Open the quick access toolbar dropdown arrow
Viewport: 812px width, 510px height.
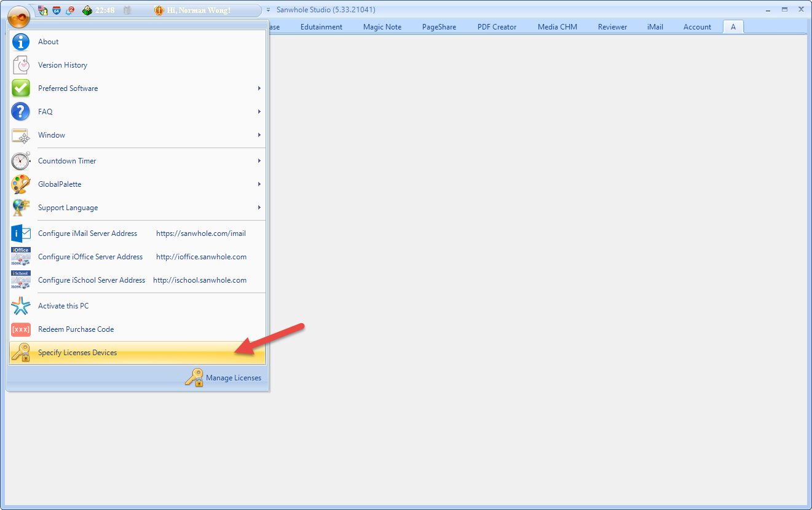(x=269, y=10)
